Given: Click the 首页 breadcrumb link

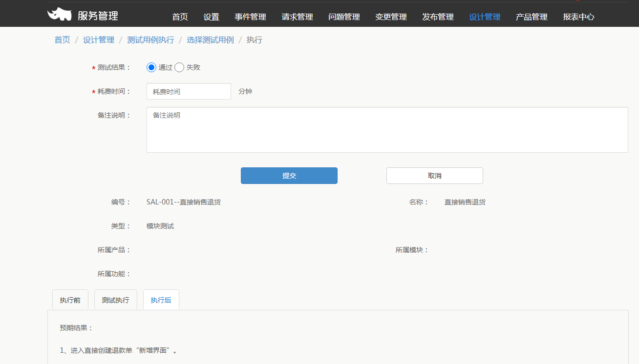Looking at the screenshot, I should pyautogui.click(x=62, y=40).
